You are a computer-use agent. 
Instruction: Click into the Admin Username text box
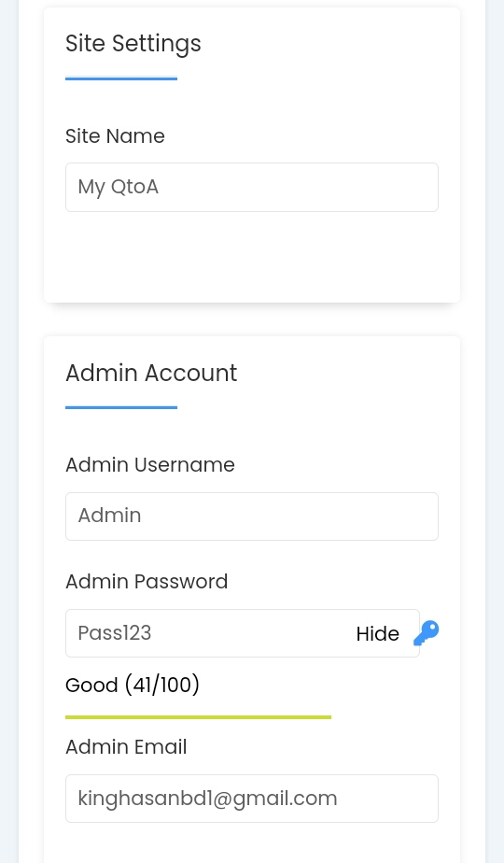coord(252,516)
